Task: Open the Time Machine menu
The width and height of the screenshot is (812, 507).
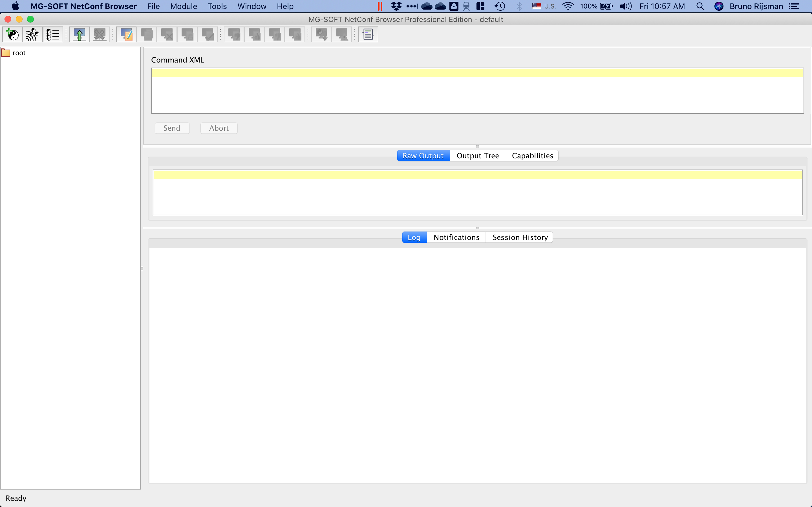Action: (500, 6)
